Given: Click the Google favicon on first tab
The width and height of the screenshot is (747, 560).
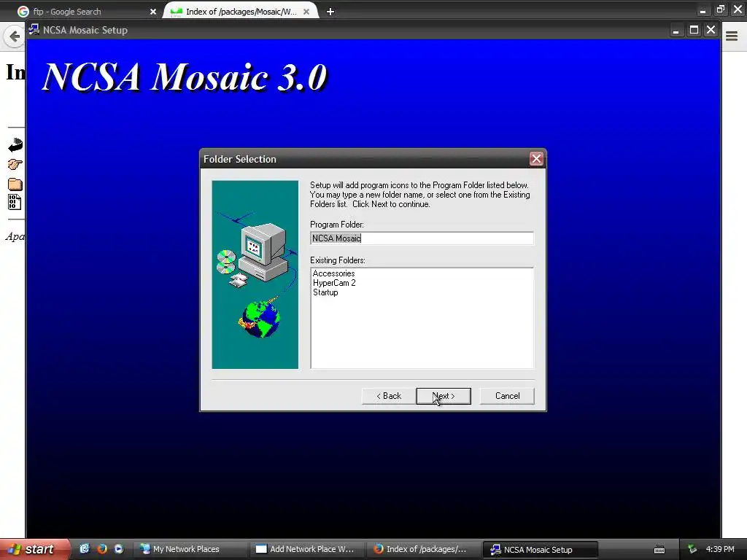Looking at the screenshot, I should click(23, 12).
